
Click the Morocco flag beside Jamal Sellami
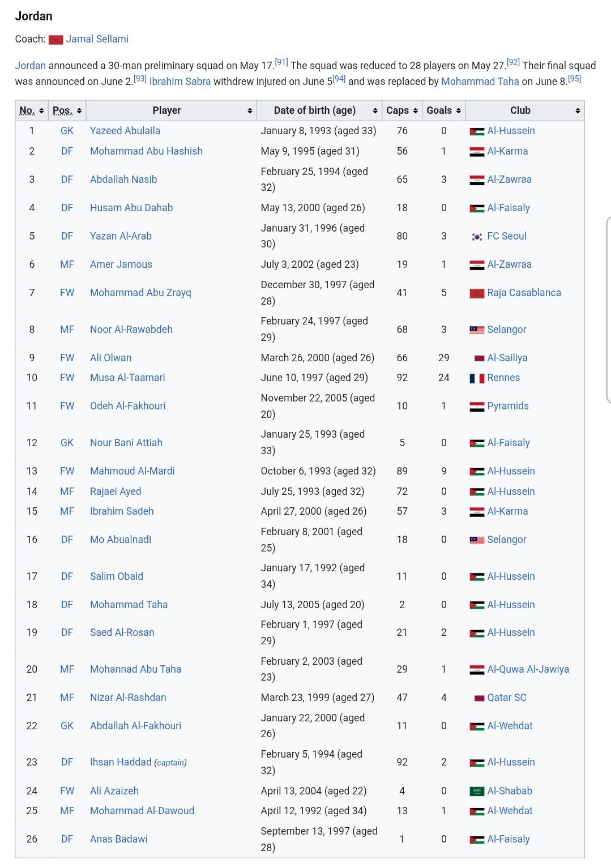[55, 40]
